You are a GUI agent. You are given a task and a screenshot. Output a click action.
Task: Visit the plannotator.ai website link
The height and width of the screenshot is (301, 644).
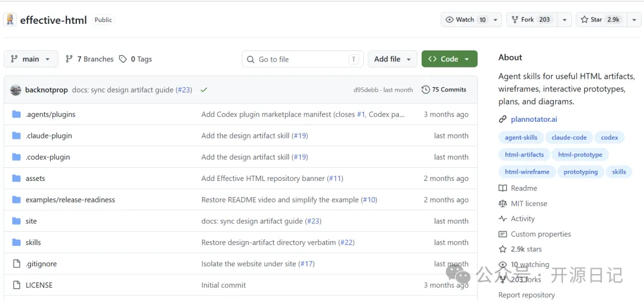534,119
